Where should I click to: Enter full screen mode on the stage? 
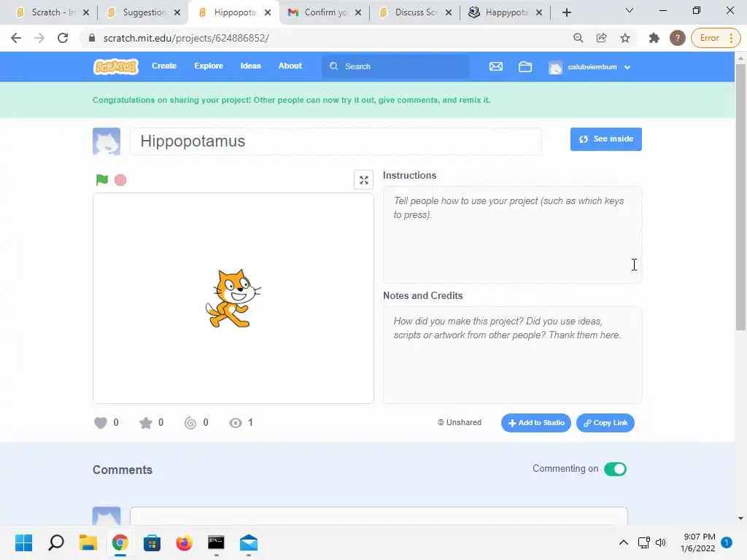tap(363, 180)
